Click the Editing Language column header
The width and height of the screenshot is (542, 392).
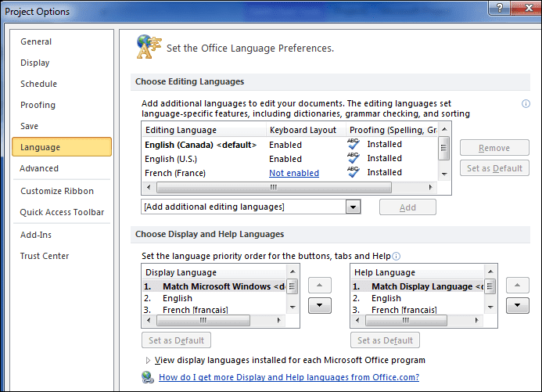[x=204, y=130]
